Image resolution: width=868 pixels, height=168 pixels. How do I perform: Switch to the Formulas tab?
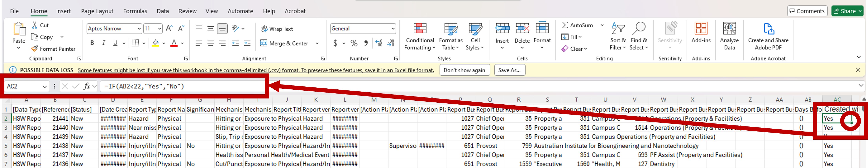click(135, 11)
